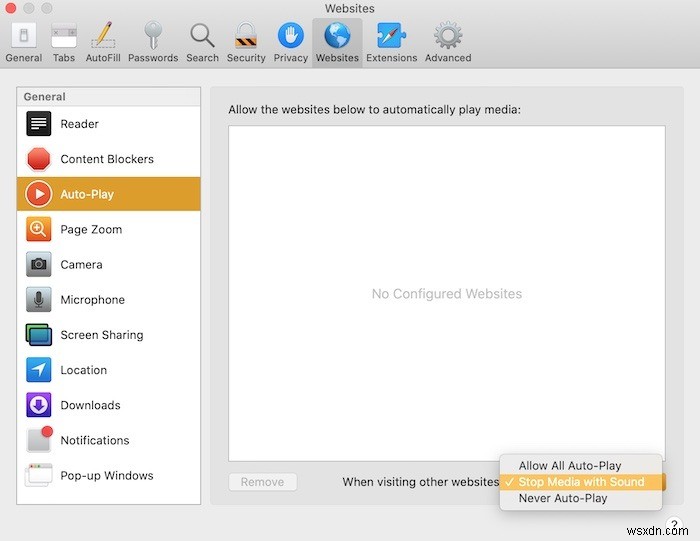Click the Downloads arrow icon
Image resolution: width=700 pixels, height=541 pixels.
[38, 405]
